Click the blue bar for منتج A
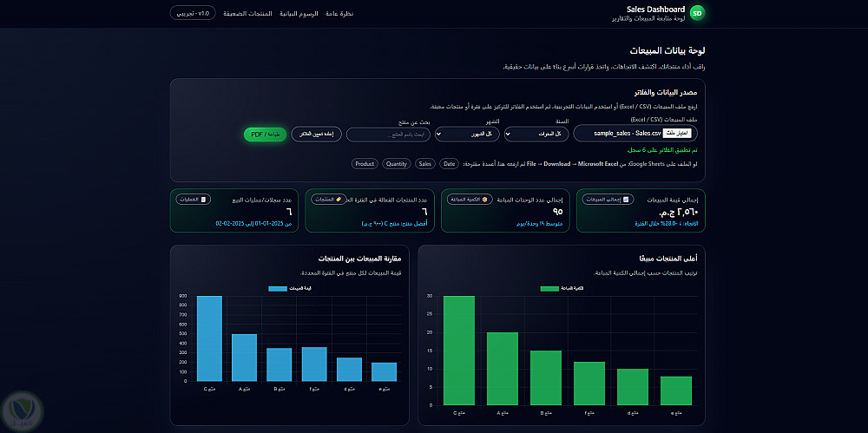This screenshot has width=868, height=433. 244,358
